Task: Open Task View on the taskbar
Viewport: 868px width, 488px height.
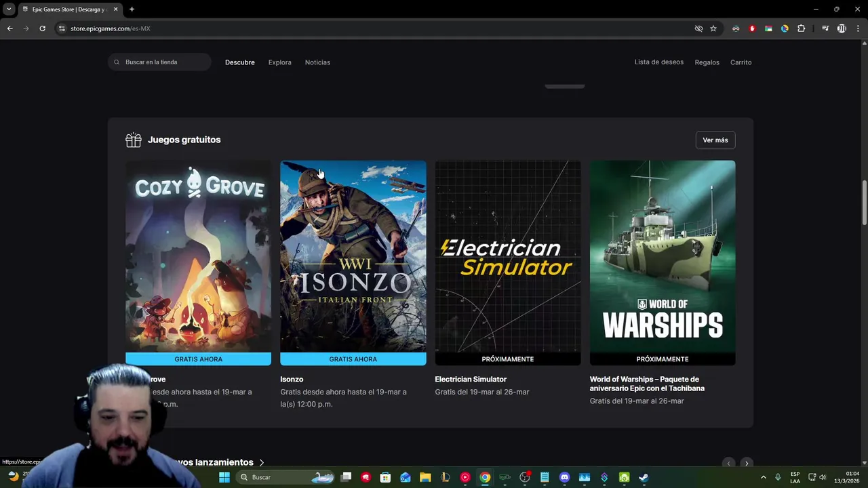Action: click(x=347, y=477)
